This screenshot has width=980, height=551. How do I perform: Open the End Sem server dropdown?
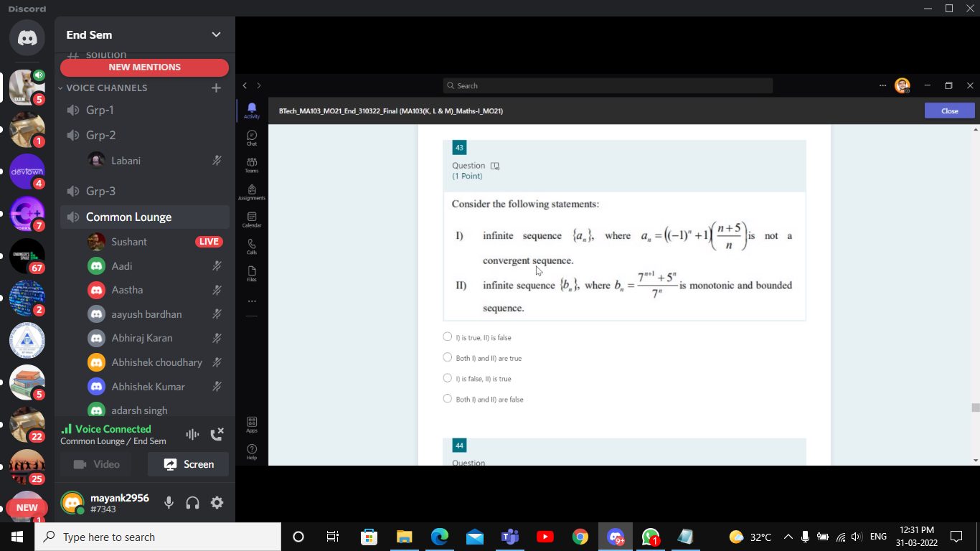[215, 34]
